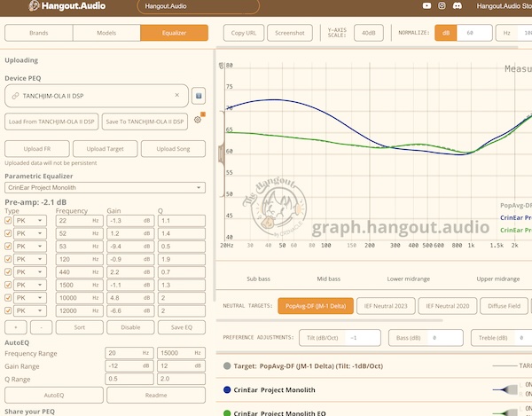Click the normalize dB value field showing 60
Viewport: 532px width, 416px height.
(x=474, y=33)
